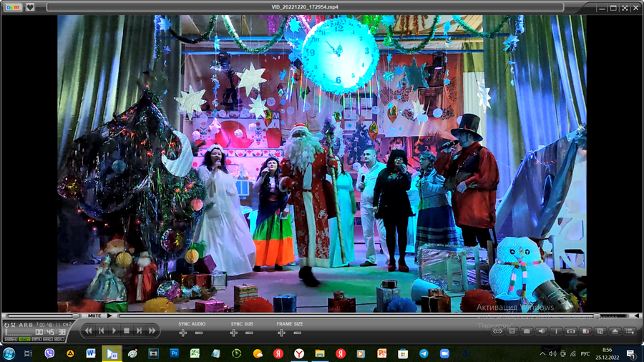Click the Play button in player controls

pyautogui.click(x=114, y=331)
